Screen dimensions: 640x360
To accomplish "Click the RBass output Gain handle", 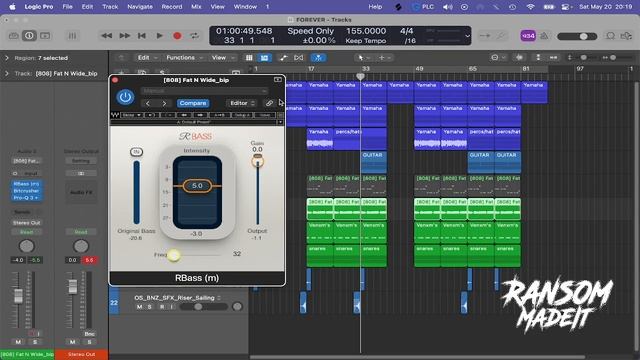I will 258,162.
